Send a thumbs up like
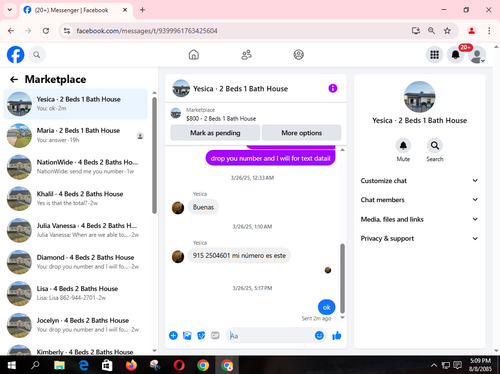500x374 pixels. pos(337,335)
